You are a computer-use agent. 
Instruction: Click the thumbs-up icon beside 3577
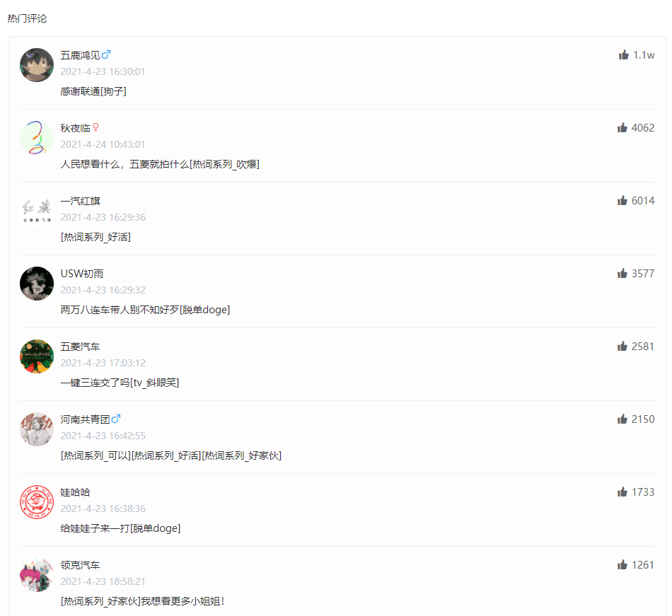(622, 273)
